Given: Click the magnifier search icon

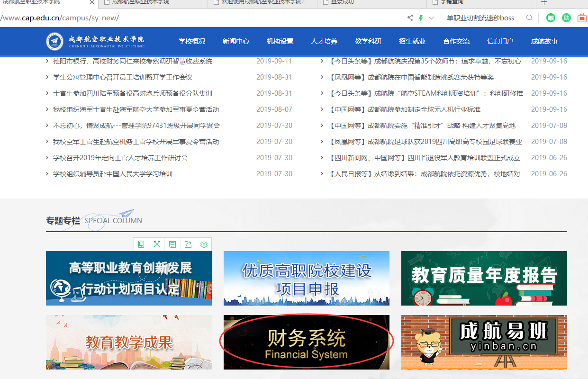Looking at the screenshot, I should pos(529,18).
